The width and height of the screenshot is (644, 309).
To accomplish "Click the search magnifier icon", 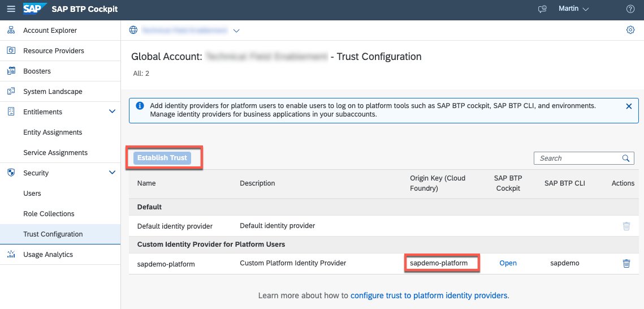I will coord(625,158).
